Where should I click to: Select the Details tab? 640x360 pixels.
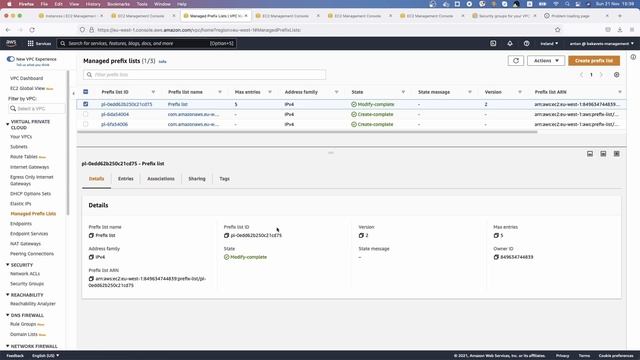point(96,179)
